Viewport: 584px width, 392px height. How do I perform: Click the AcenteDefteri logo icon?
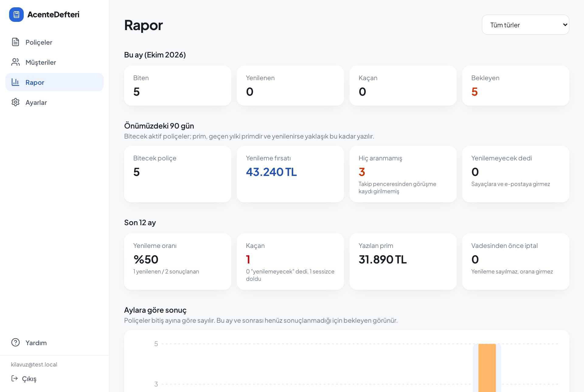[x=16, y=15]
